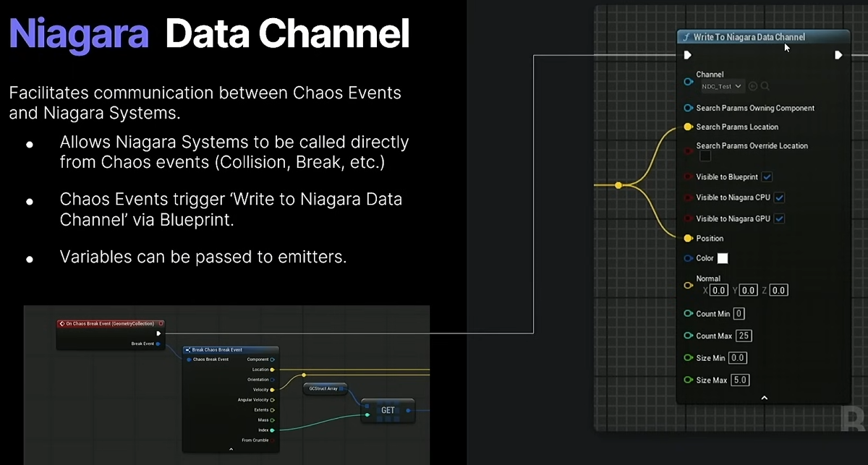Viewport: 868px width, 465px height.
Task: Browse to NDC_Test asset magnifier icon
Action: coord(765,86)
